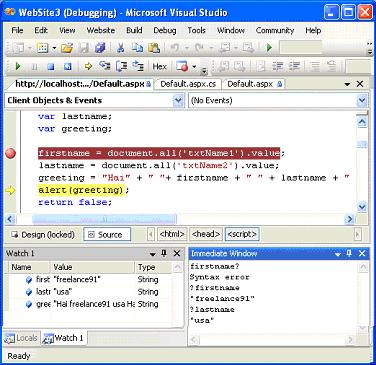Toggle auto-hide pin on Watch 1 panel
This screenshot has width=376, height=365.
(x=164, y=253)
